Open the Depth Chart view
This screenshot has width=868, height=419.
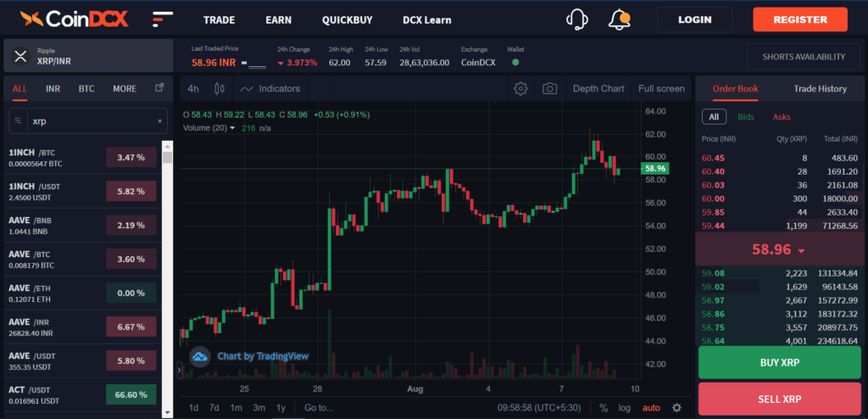click(x=598, y=89)
